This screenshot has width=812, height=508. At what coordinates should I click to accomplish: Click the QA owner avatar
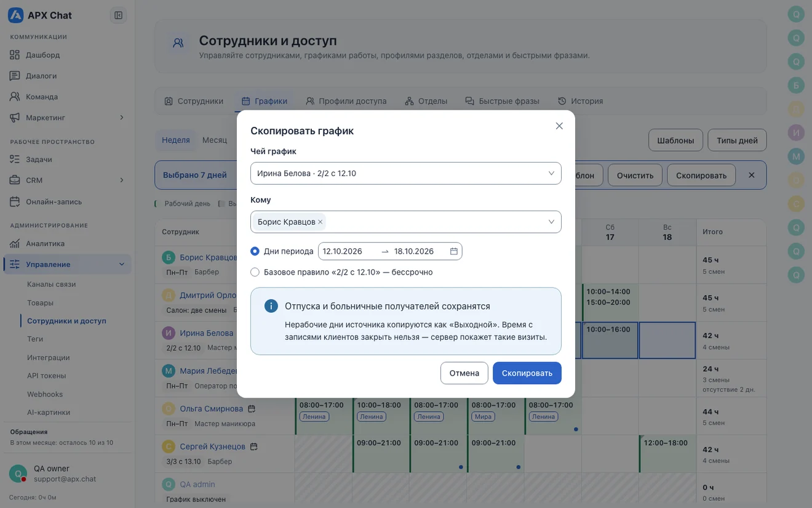click(x=18, y=474)
